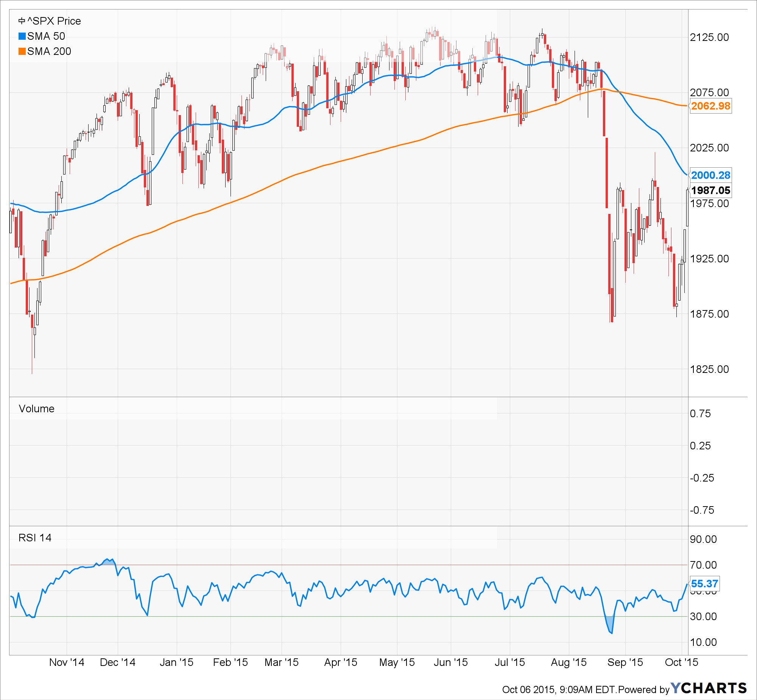Click the Oct '15 date axis label
This screenshot has height=700, width=757.
tap(681, 663)
